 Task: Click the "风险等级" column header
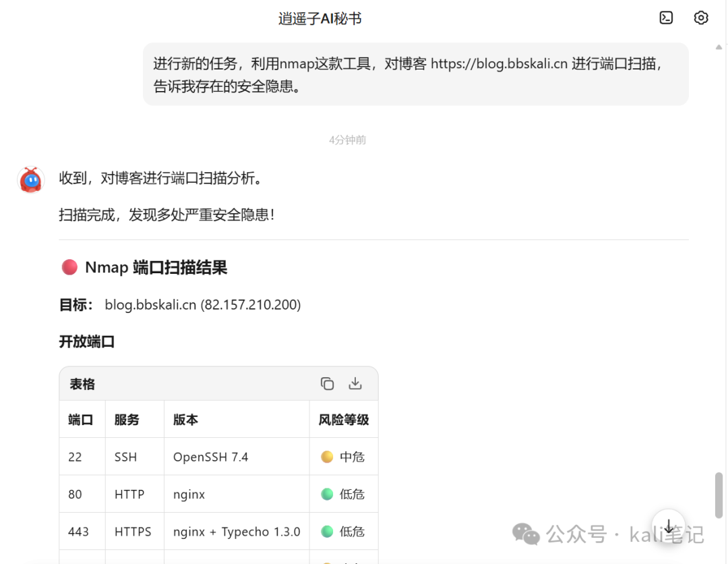click(x=344, y=420)
